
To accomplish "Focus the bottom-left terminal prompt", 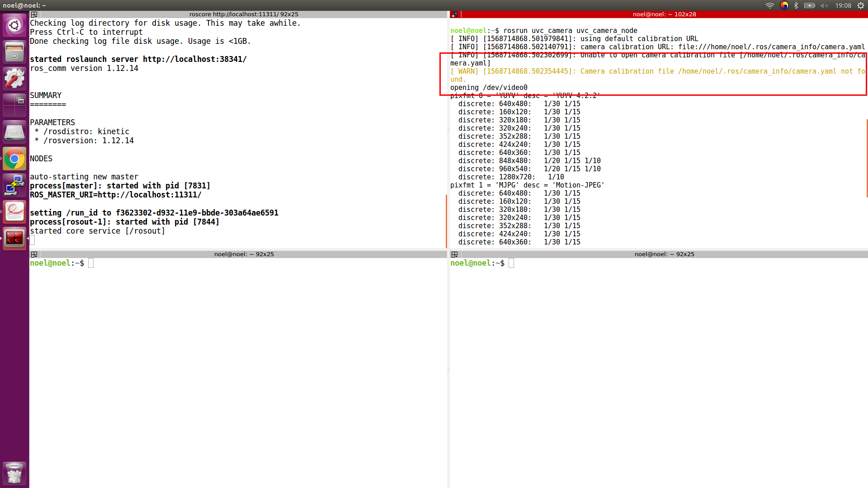I will point(91,263).
